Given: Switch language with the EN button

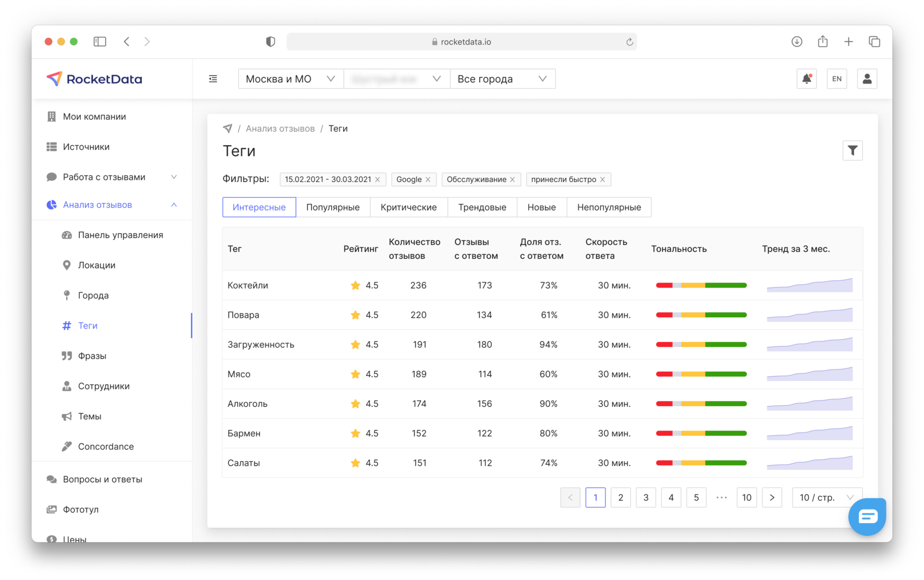Looking at the screenshot, I should [x=837, y=79].
